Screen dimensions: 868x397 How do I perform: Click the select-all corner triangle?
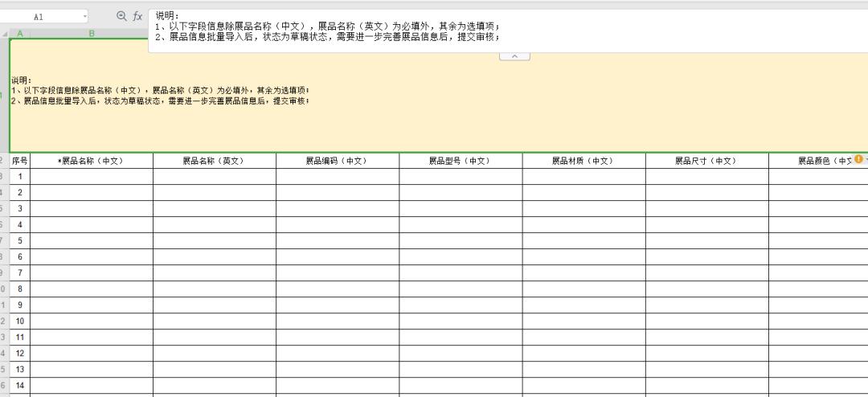tap(5, 33)
